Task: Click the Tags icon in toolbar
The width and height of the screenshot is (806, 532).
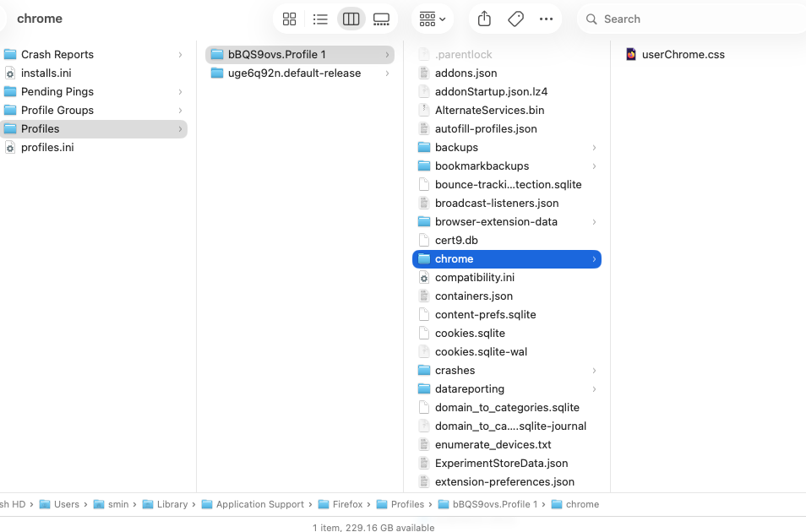Action: pos(515,19)
